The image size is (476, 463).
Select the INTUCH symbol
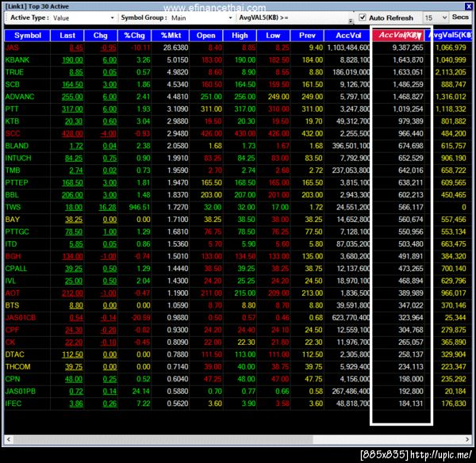click(18, 158)
